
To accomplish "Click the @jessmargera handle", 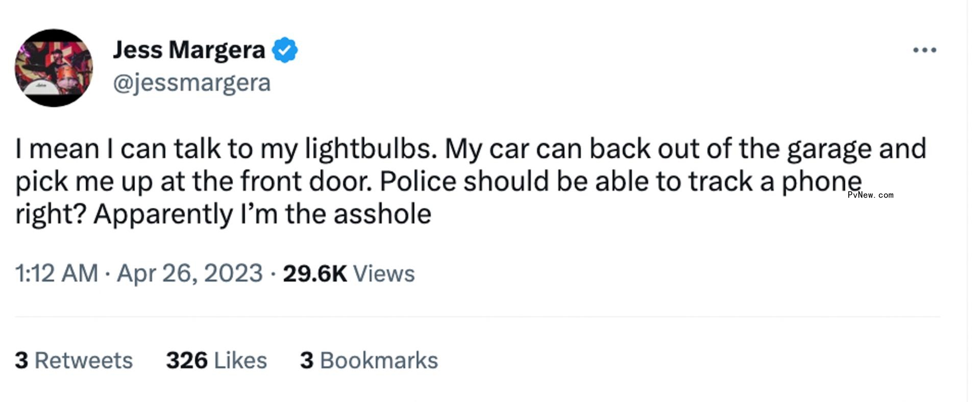I will tap(191, 82).
